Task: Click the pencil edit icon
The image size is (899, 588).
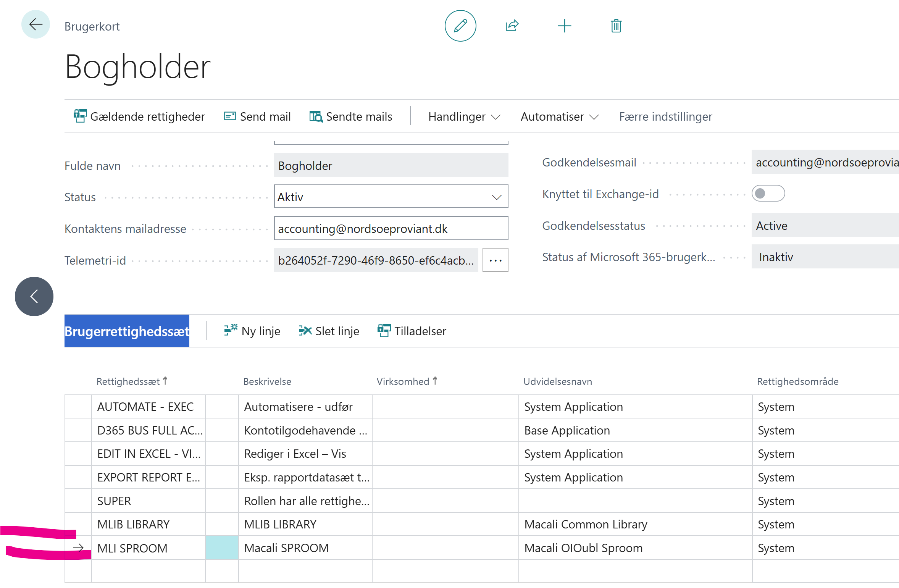Action: (x=460, y=26)
